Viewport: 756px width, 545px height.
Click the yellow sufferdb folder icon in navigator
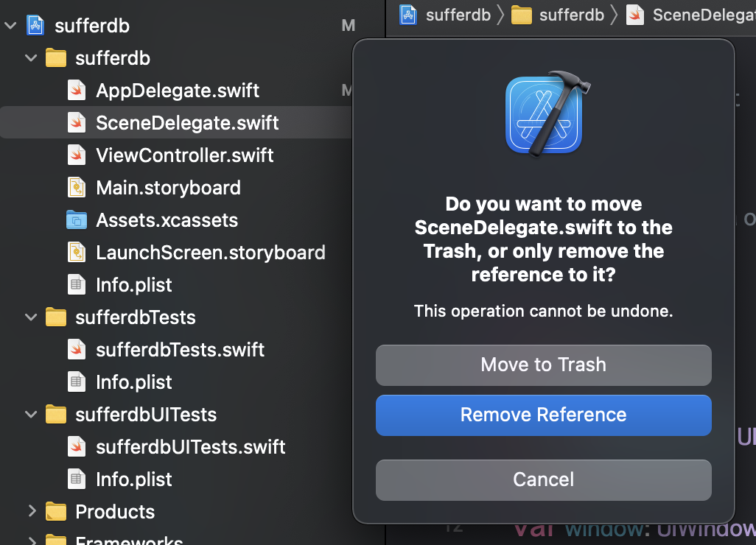click(x=56, y=58)
